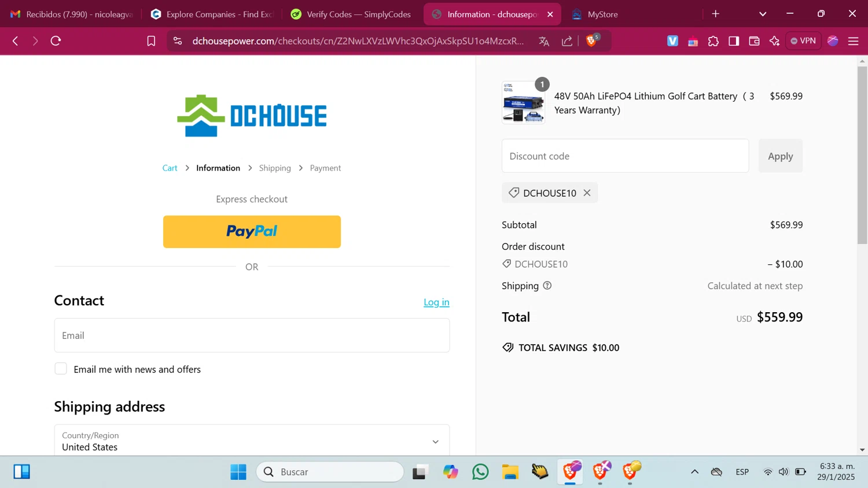Switch to the Gmail Recibidos tab

click(x=72, y=14)
